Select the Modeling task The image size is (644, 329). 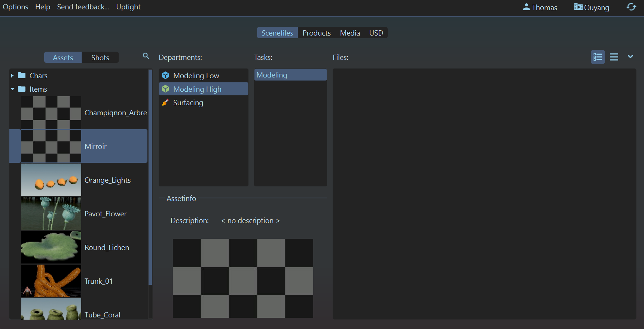tap(290, 75)
